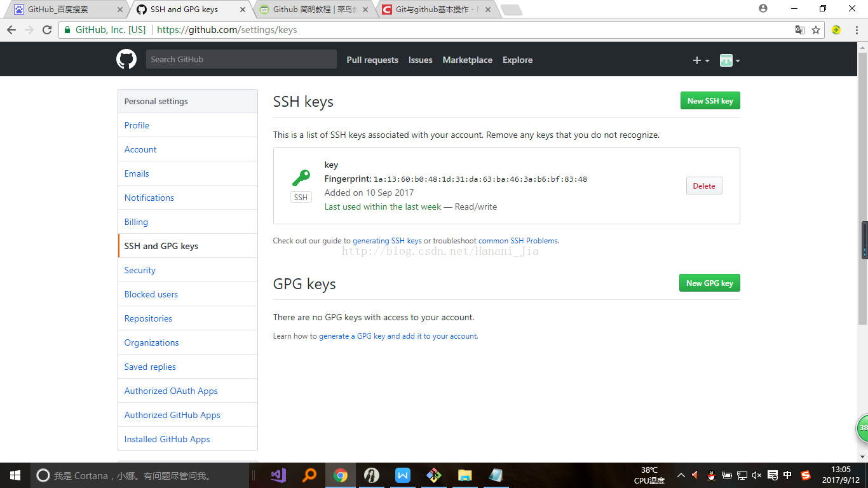The image size is (868, 488).
Task: Click the volume speaker tray icon
Action: (x=757, y=475)
